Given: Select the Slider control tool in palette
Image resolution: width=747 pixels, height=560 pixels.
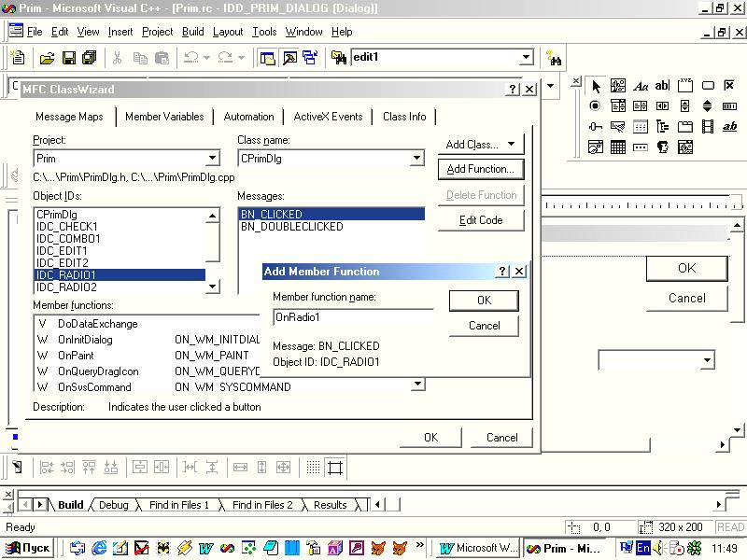Looking at the screenshot, I should pos(595,127).
